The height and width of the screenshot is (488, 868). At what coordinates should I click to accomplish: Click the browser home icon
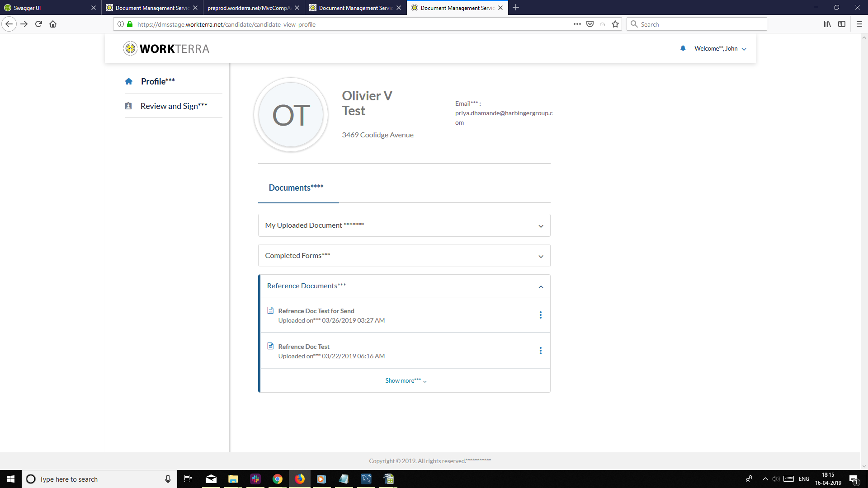[53, 24]
